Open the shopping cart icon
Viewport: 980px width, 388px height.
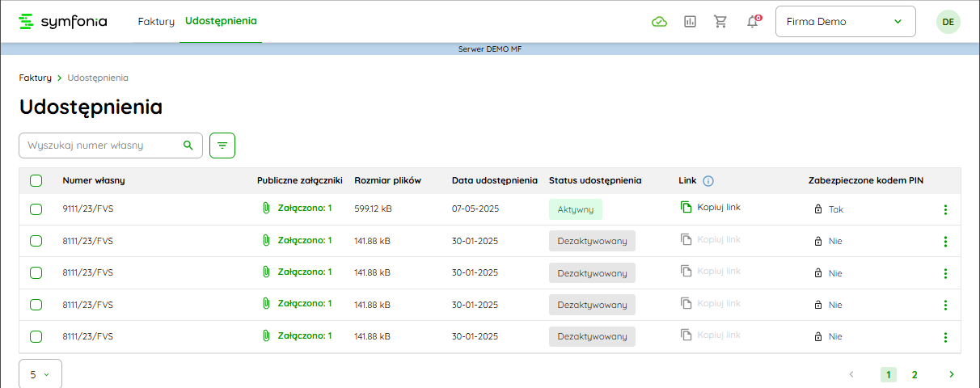tap(720, 22)
